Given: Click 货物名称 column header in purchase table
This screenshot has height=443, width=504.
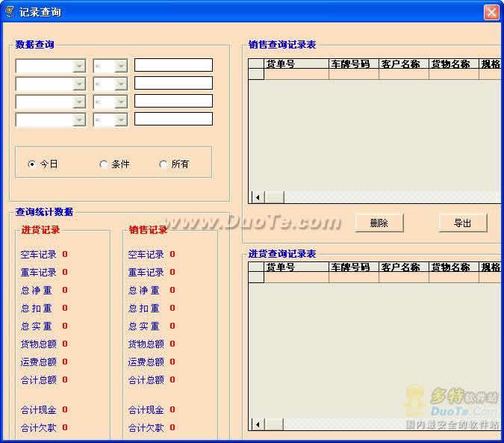Looking at the screenshot, I should (x=453, y=267).
